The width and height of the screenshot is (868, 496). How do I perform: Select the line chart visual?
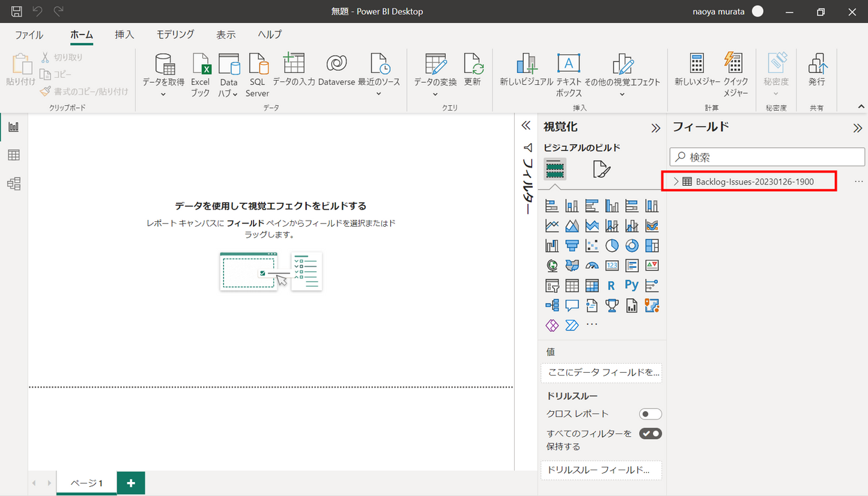pos(552,225)
